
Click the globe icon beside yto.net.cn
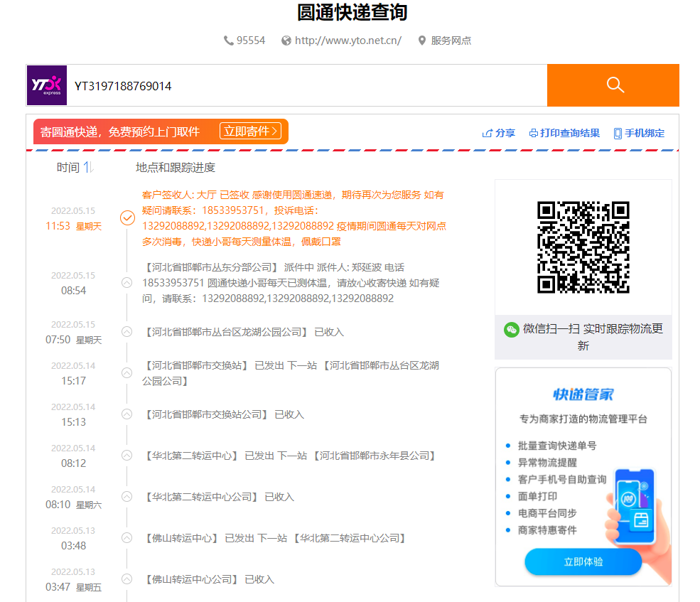tap(286, 41)
